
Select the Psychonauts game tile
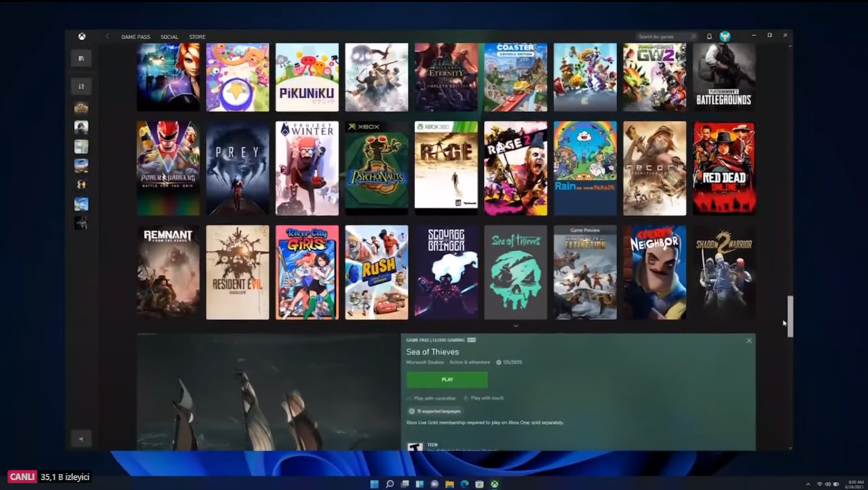tap(376, 168)
